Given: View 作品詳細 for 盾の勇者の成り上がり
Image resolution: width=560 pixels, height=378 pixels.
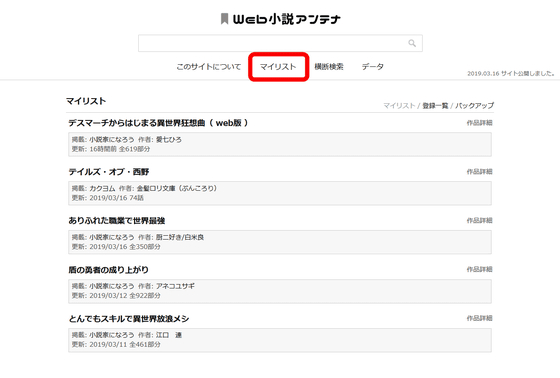Looking at the screenshot, I should [x=480, y=270].
